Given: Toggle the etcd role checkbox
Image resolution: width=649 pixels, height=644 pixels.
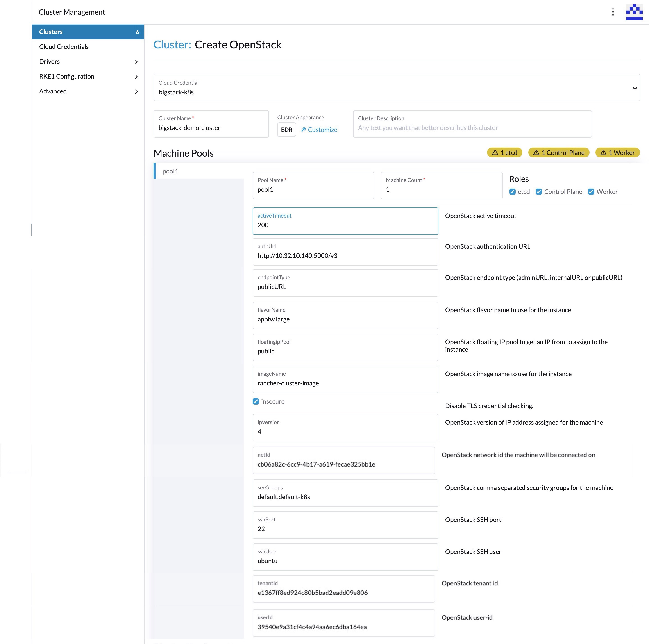Looking at the screenshot, I should (x=512, y=191).
